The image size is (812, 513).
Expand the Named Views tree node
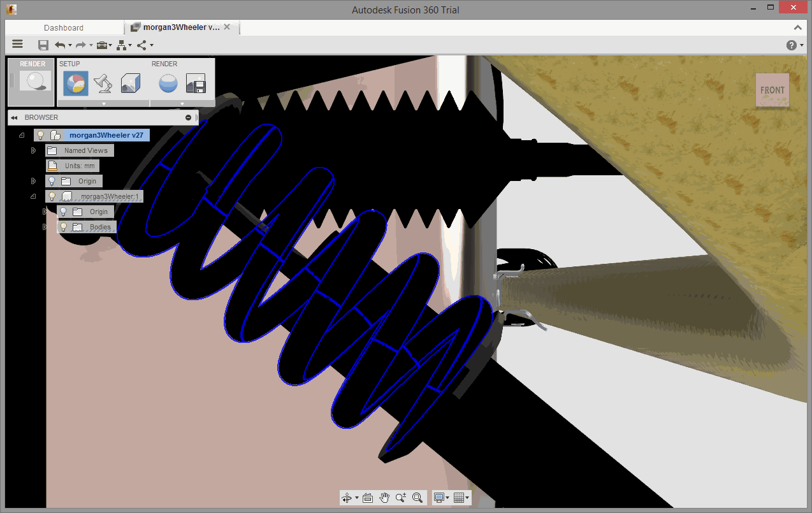pyautogui.click(x=34, y=150)
